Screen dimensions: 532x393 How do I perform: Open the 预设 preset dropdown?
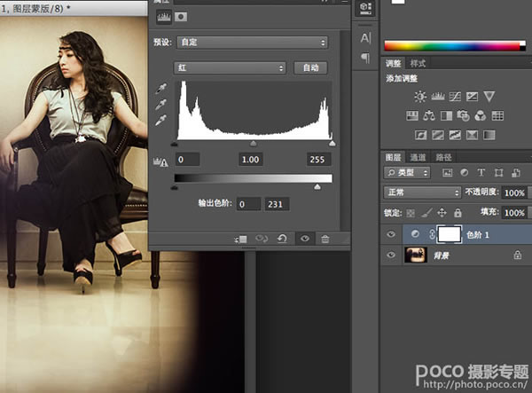coord(250,42)
